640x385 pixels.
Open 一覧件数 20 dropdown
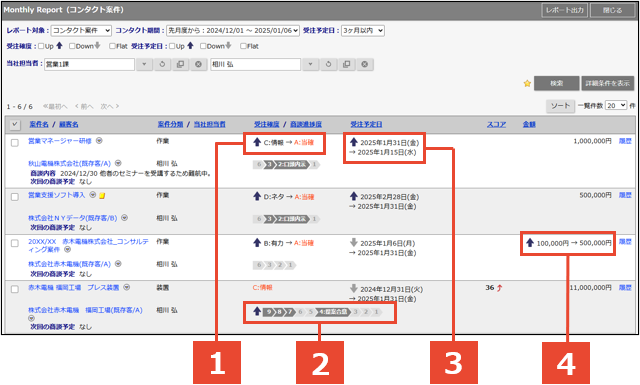[616, 105]
